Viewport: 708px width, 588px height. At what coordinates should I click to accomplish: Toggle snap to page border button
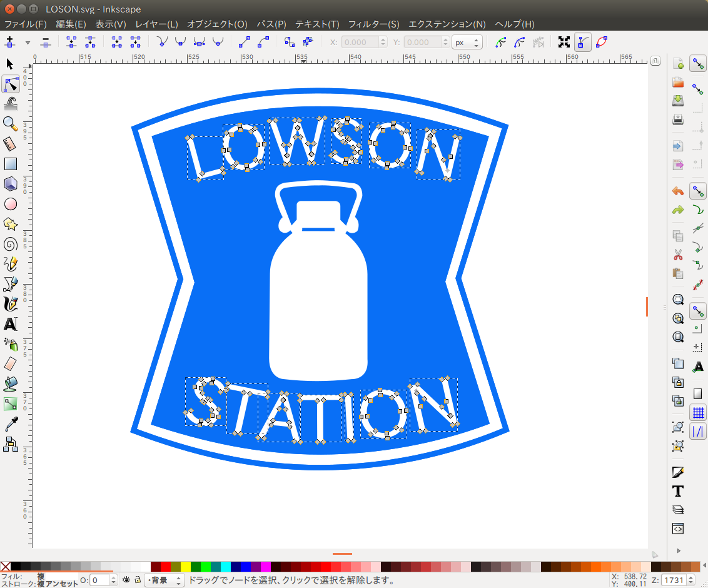(x=697, y=394)
